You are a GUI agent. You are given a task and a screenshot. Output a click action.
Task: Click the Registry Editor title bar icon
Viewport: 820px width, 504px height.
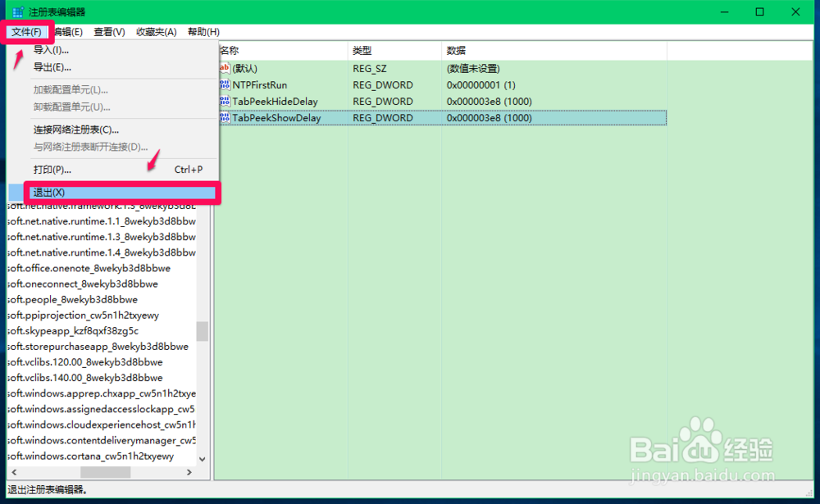pyautogui.click(x=17, y=11)
